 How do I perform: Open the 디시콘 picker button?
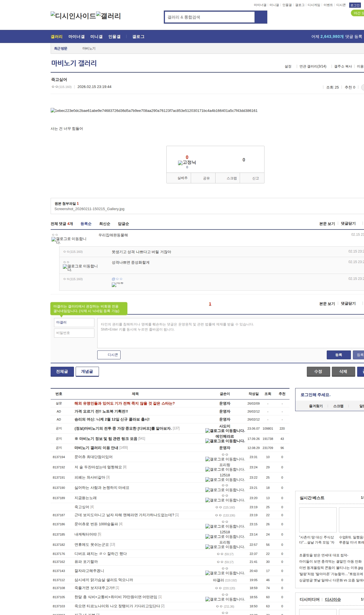(109, 355)
